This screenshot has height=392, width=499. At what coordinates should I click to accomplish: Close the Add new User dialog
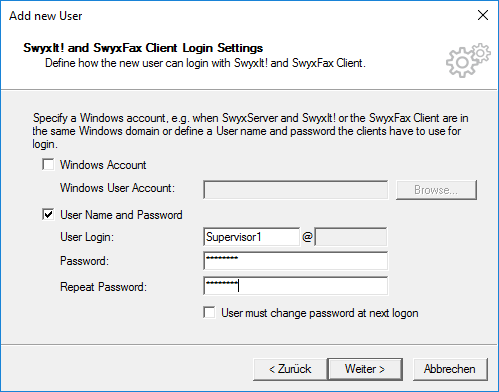pyautogui.click(x=483, y=15)
